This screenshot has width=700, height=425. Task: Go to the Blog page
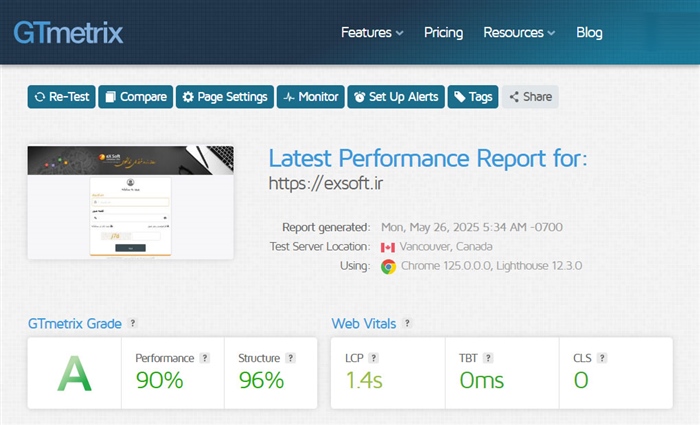(589, 32)
